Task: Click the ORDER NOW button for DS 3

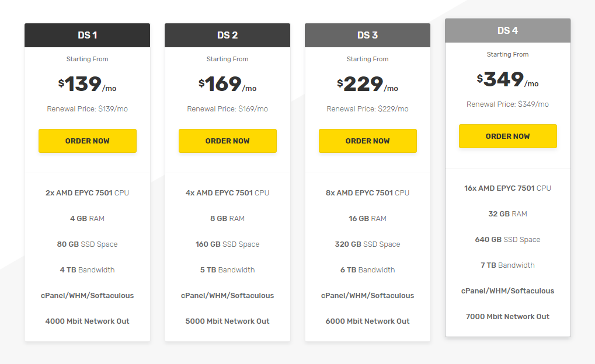Action: pyautogui.click(x=367, y=141)
